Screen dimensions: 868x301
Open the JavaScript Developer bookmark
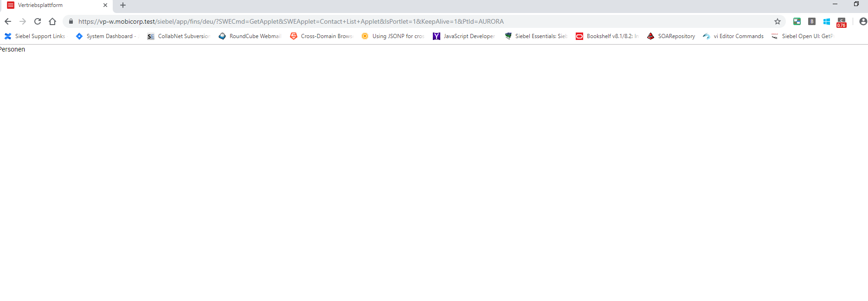pos(464,36)
